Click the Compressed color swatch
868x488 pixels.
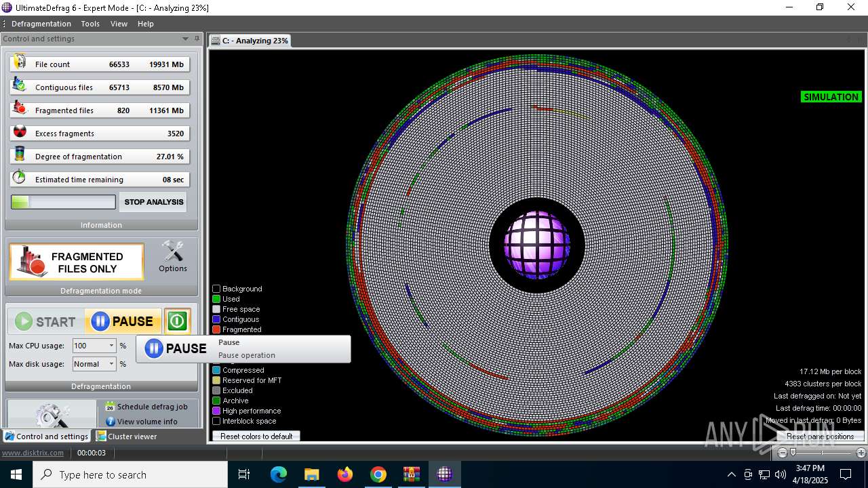click(216, 370)
